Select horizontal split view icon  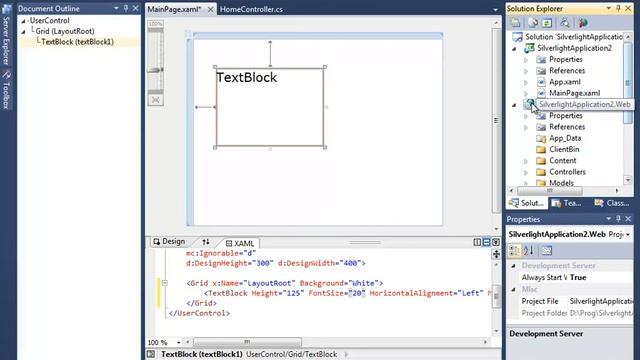pos(487,242)
